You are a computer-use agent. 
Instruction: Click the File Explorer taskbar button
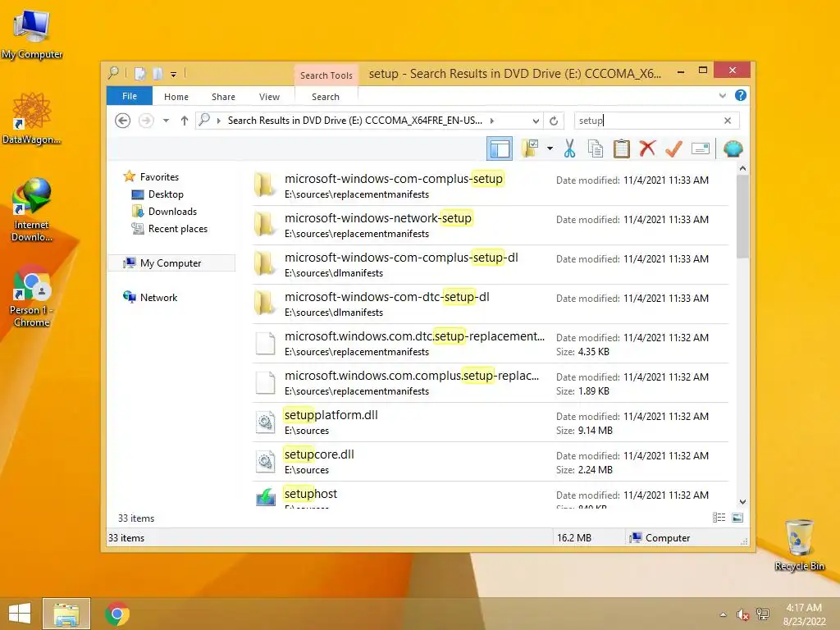pyautogui.click(x=66, y=614)
